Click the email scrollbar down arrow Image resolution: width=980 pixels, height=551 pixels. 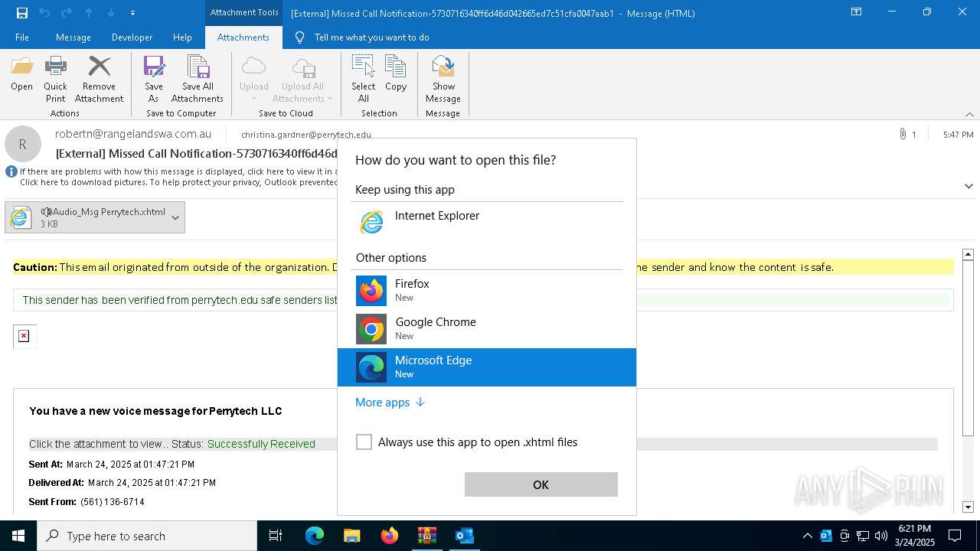click(x=968, y=507)
